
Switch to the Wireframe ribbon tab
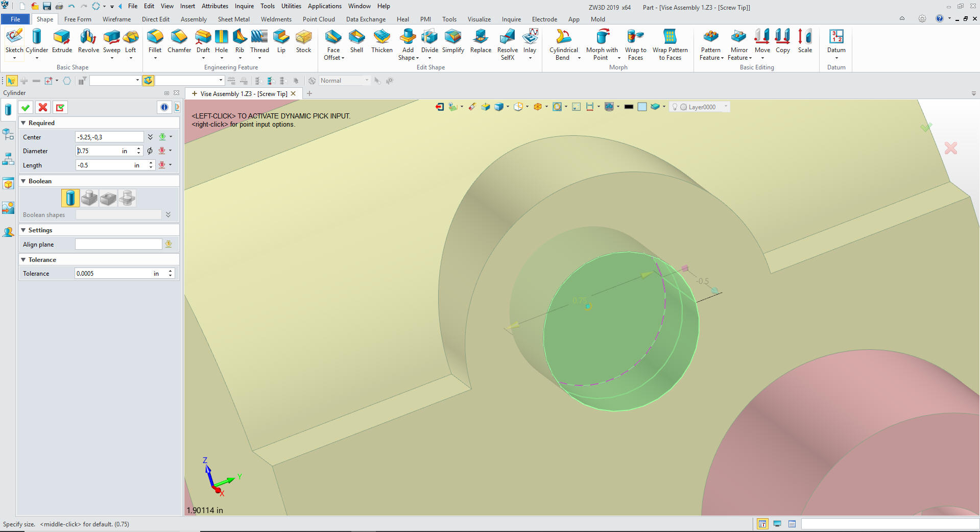(x=116, y=19)
